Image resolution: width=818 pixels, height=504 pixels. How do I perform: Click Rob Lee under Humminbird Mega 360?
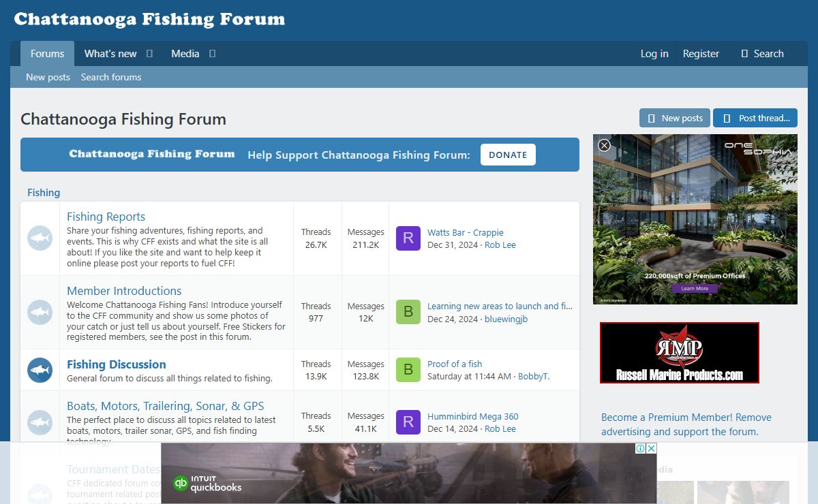coord(500,428)
